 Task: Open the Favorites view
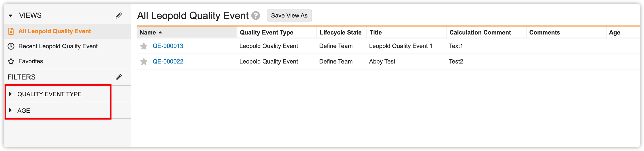30,61
